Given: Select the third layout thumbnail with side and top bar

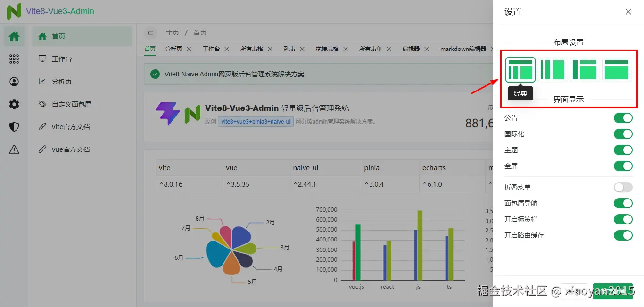Looking at the screenshot, I should pos(585,70).
